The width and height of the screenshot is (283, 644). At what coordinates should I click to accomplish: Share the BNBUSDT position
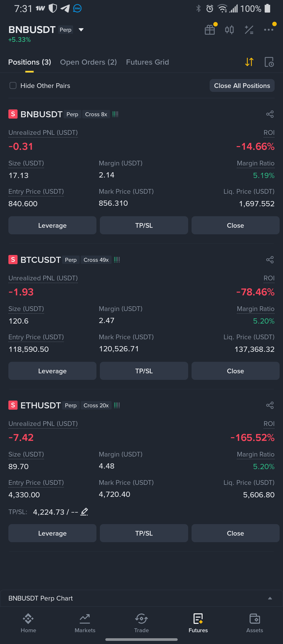(x=270, y=114)
